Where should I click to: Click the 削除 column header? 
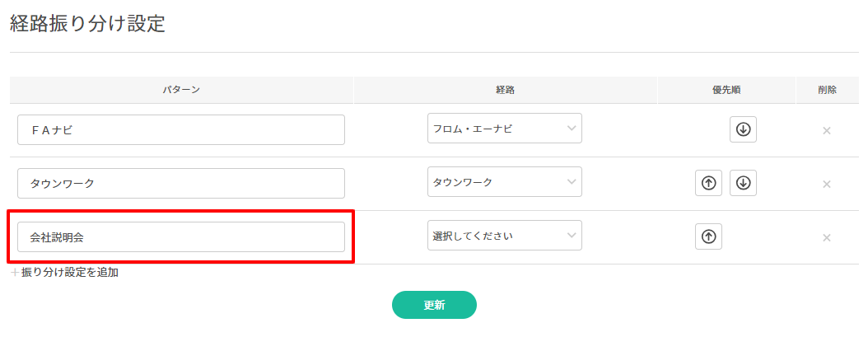tap(827, 90)
